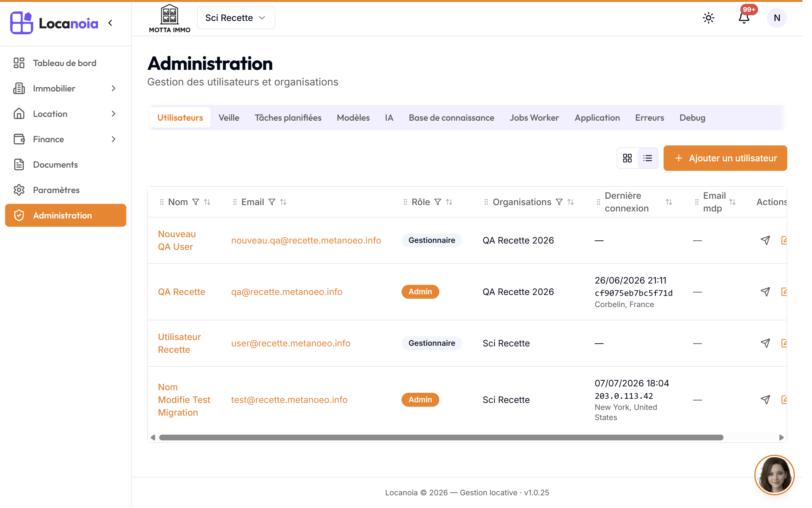Switch to the Utilisateurs tab
Image resolution: width=812 pixels, height=508 pixels.
[x=180, y=117]
